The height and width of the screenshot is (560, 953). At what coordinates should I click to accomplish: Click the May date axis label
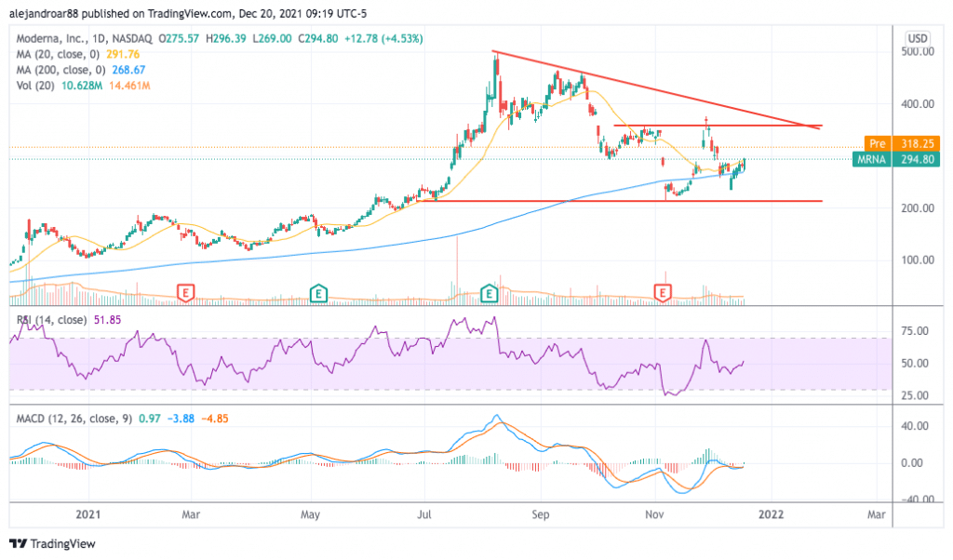(x=310, y=514)
